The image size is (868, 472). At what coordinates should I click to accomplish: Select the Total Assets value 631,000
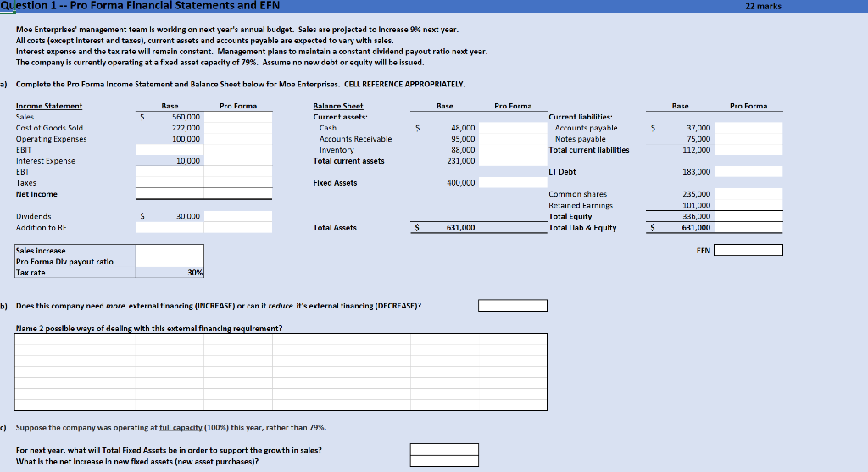tap(460, 227)
